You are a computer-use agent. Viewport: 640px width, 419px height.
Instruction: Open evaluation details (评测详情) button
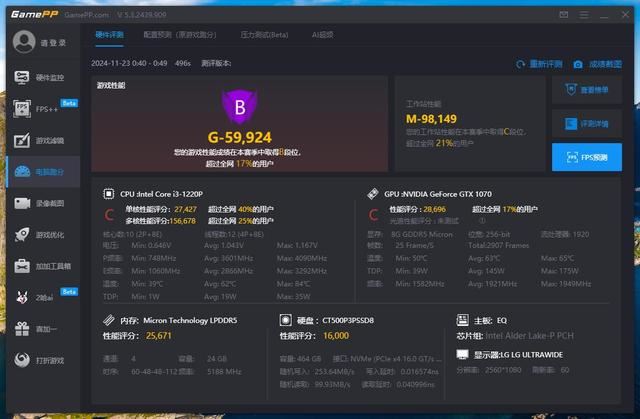587,123
